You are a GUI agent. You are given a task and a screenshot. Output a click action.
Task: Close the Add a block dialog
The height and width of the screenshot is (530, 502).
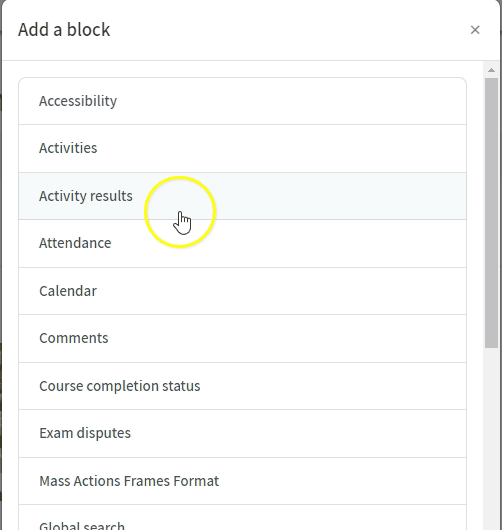tap(475, 30)
